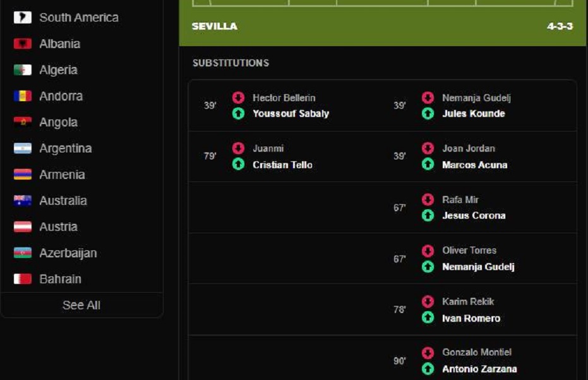Select Armenia in the sidebar
Screen dimensions: 588x380
pyautogui.click(x=62, y=175)
